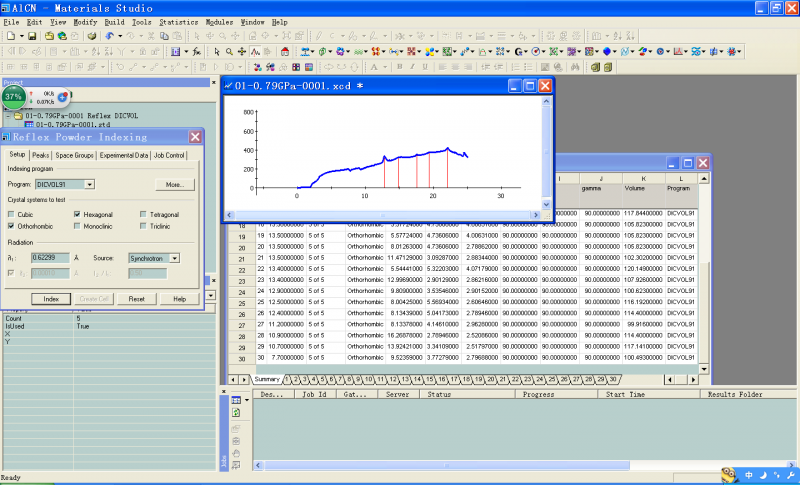Screen dimensions: 800x485
Task: Click the Undo arrow icon
Action: coord(109,36)
